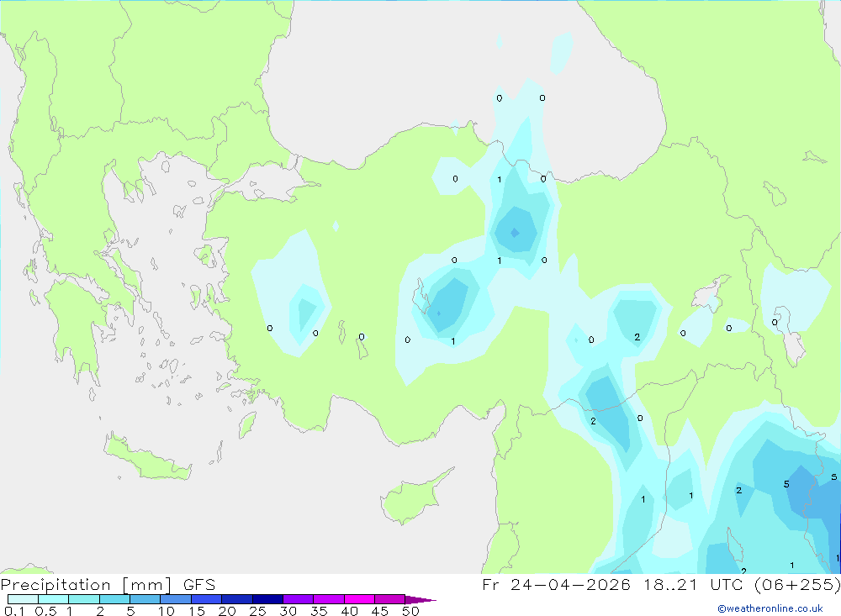Click the "18..21 UTC" time text
This screenshot has height=616, width=841.
point(695,584)
